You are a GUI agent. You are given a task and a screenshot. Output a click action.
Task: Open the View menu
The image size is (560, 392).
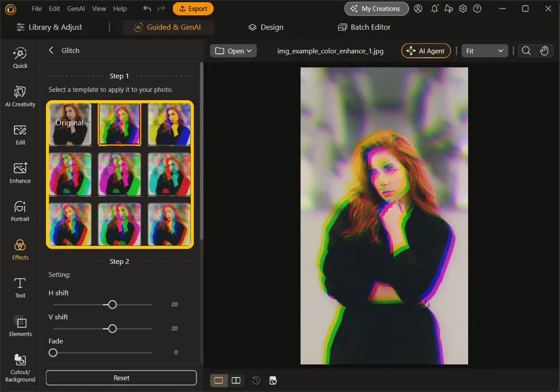point(99,8)
